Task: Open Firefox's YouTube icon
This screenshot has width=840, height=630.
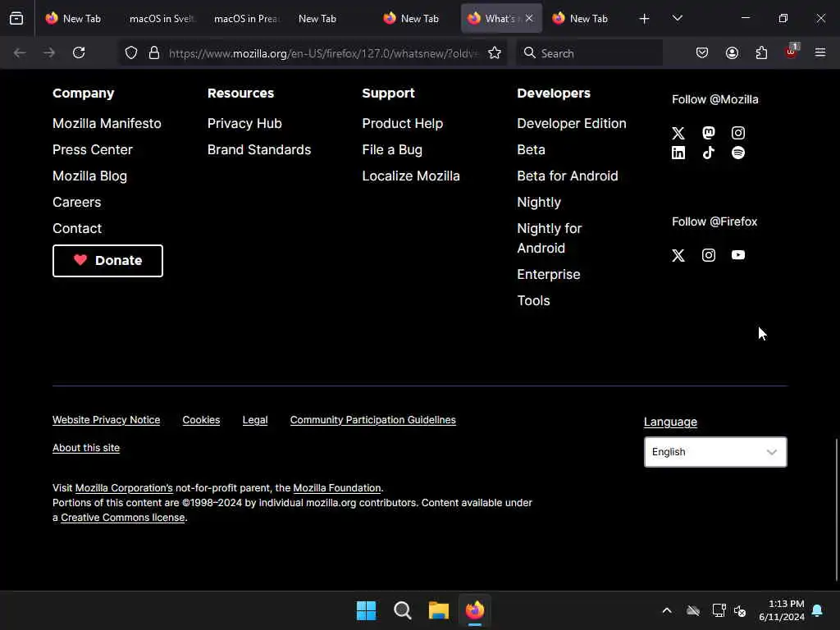Action: 737,255
